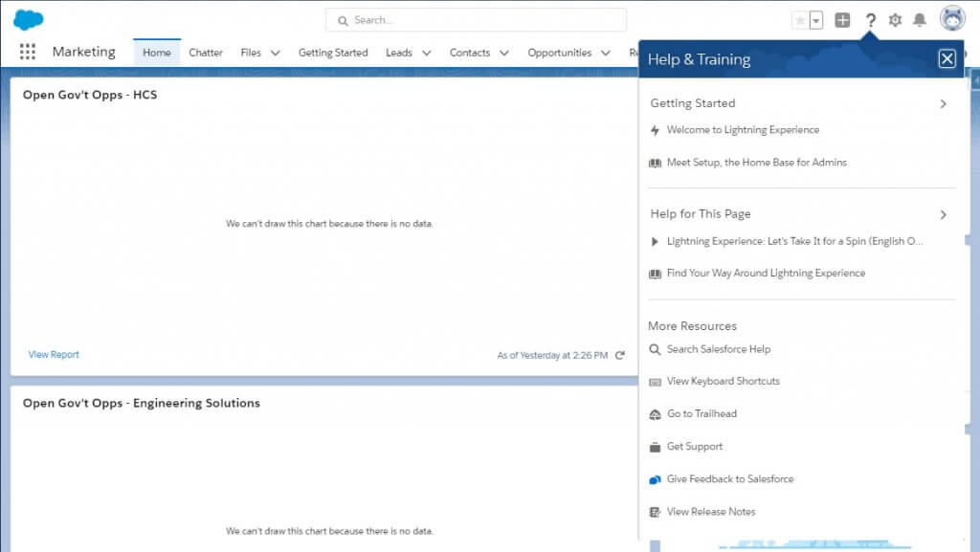980x552 pixels.
Task: Refresh the Open Gov't Opps - HCS chart
Action: tap(619, 355)
